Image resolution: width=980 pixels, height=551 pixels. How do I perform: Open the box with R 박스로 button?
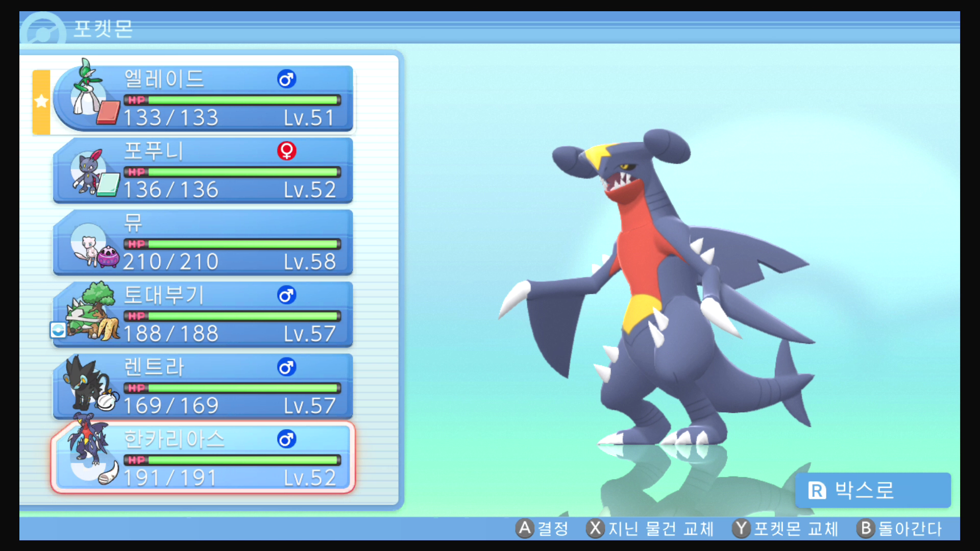(x=873, y=490)
